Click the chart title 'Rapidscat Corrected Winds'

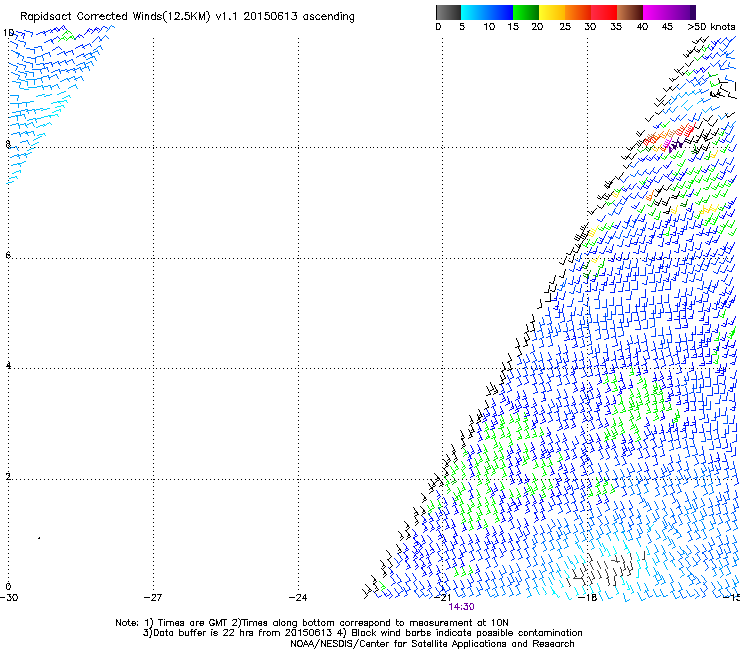(x=91, y=17)
